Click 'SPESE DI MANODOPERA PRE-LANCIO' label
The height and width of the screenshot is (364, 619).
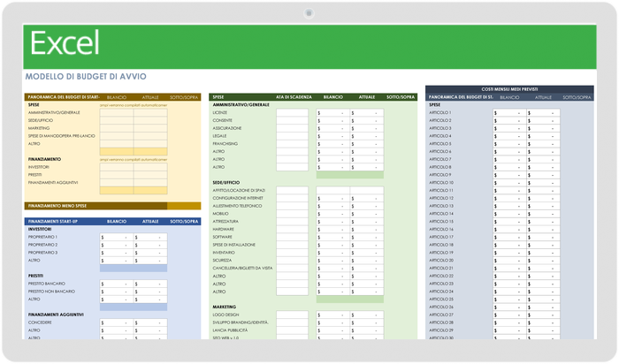62,136
